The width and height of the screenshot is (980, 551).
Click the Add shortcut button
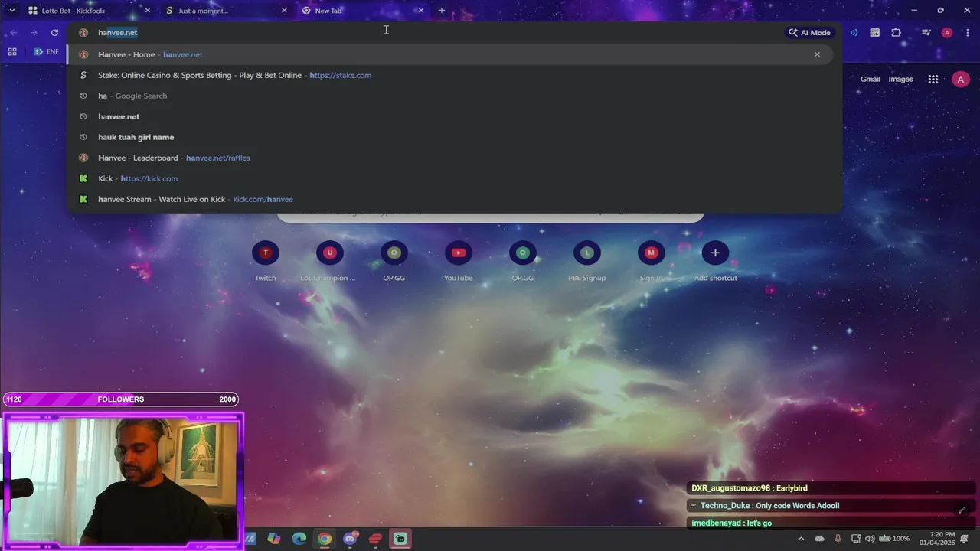click(x=715, y=261)
